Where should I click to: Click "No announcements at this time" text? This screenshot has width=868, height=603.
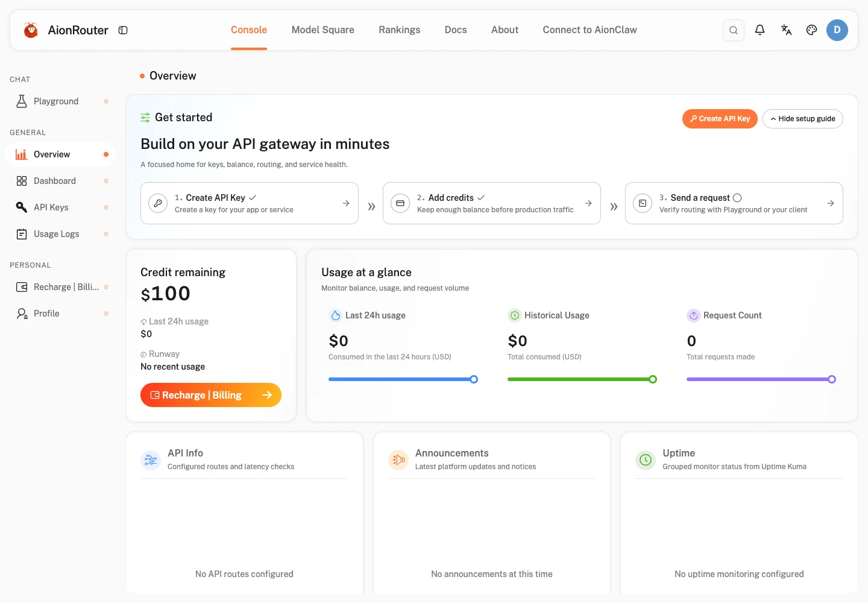coord(492,574)
